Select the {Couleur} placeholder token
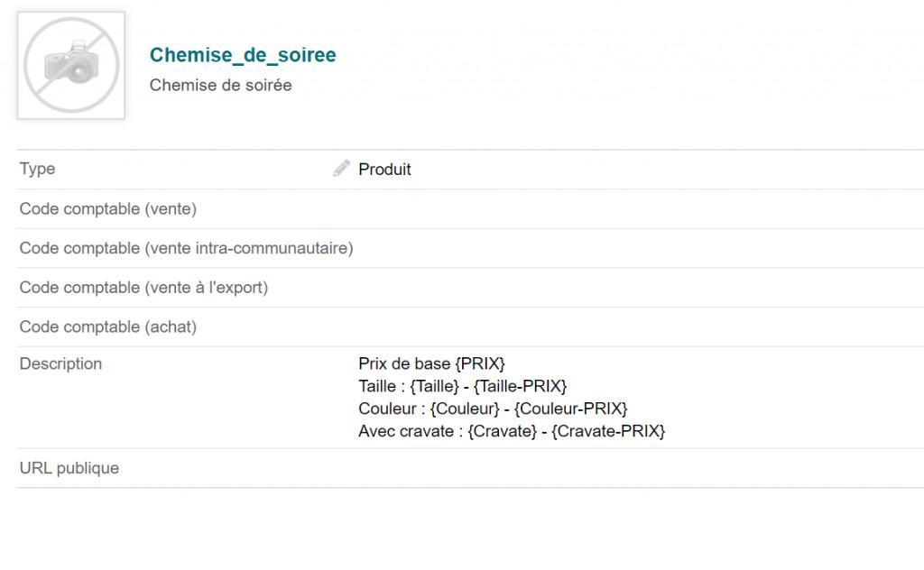 coord(465,409)
